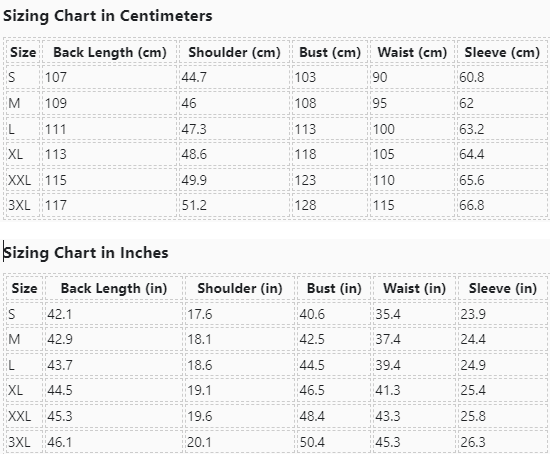Image resolution: width=550 pixels, height=454 pixels.
Task: Click the Sizing Chart in Inches heading
Action: tap(86, 253)
